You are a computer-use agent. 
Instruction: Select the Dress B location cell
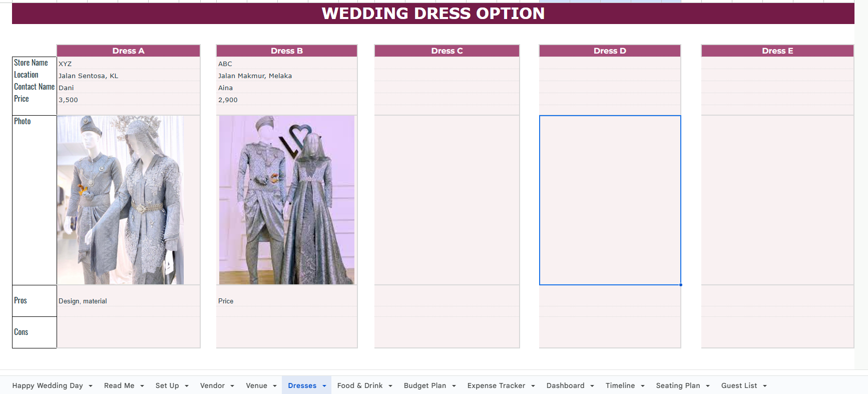click(x=286, y=76)
